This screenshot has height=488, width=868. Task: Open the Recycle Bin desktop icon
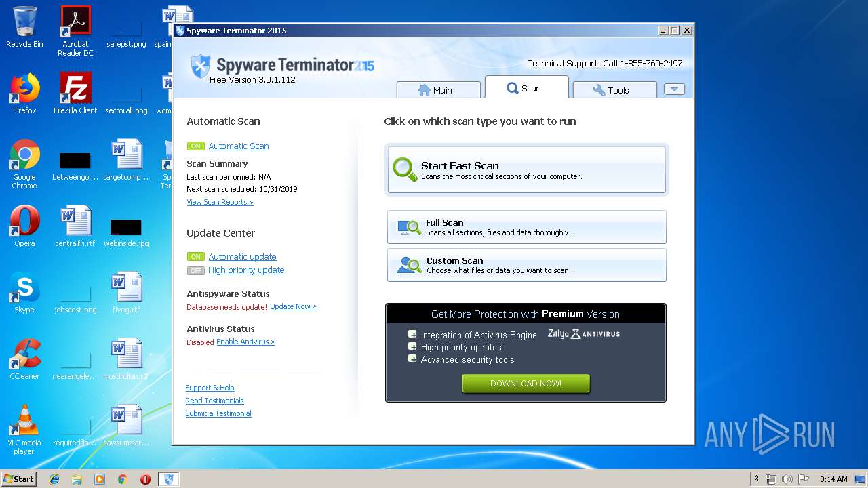[24, 27]
